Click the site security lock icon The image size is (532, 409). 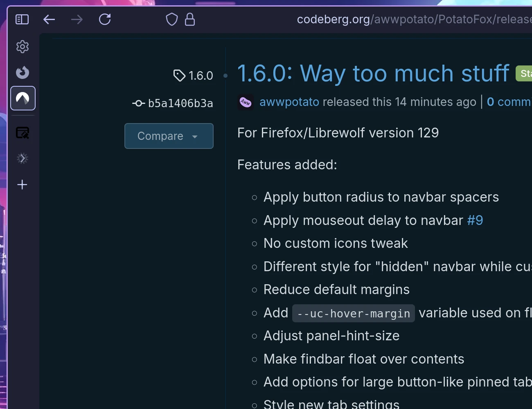tap(189, 19)
